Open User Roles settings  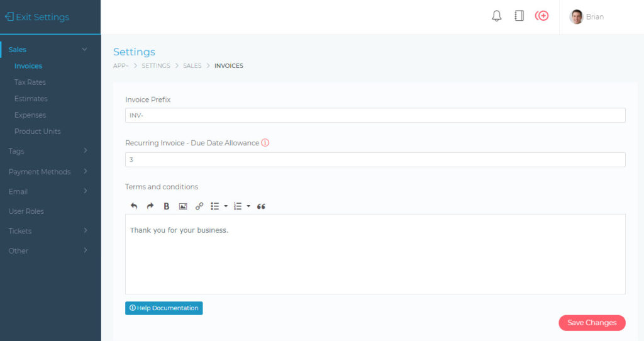pos(26,211)
